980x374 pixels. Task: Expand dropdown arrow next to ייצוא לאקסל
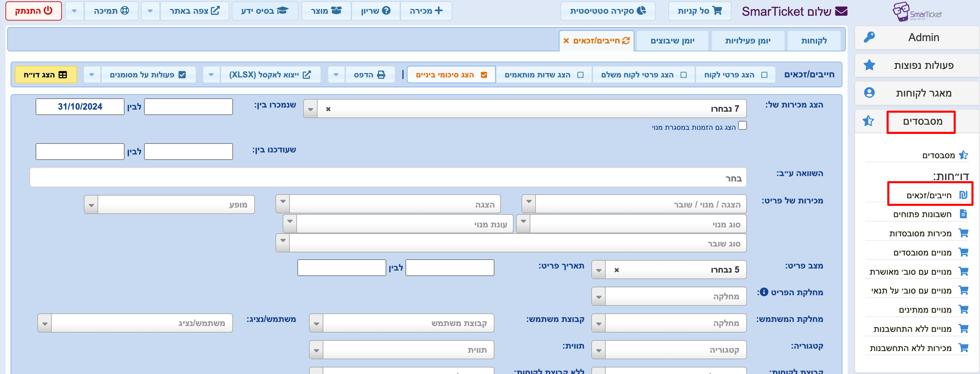[x=211, y=75]
